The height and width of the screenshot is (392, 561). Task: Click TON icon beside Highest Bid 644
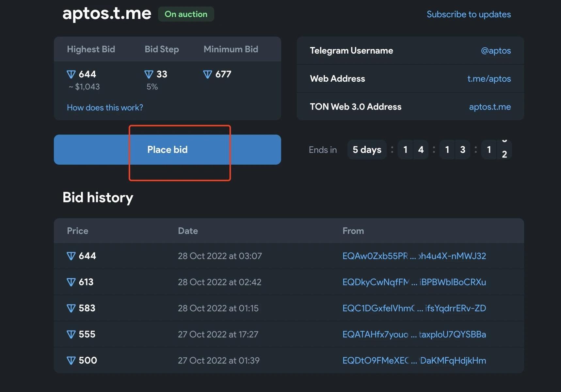coord(71,74)
